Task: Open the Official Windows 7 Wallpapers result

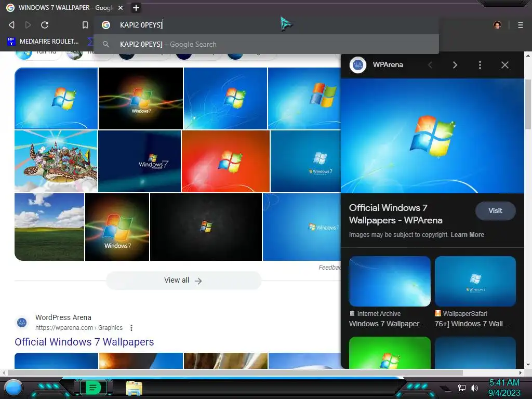Action: [84, 342]
